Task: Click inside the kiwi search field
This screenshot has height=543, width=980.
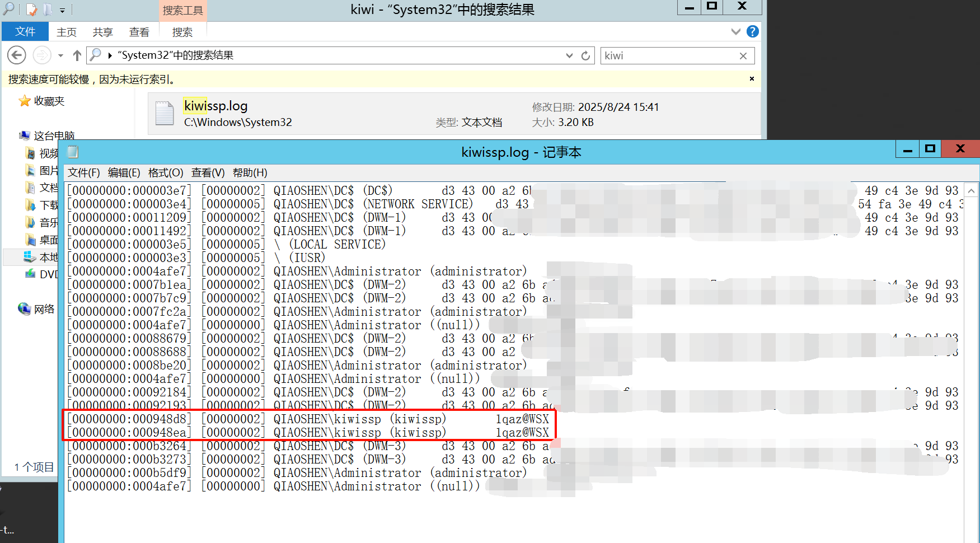Action: tap(666, 56)
